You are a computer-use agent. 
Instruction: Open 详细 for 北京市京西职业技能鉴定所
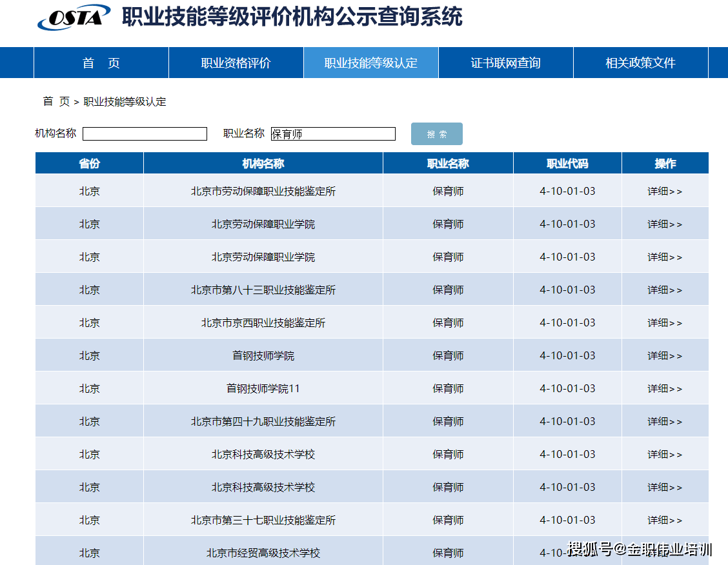[665, 323]
